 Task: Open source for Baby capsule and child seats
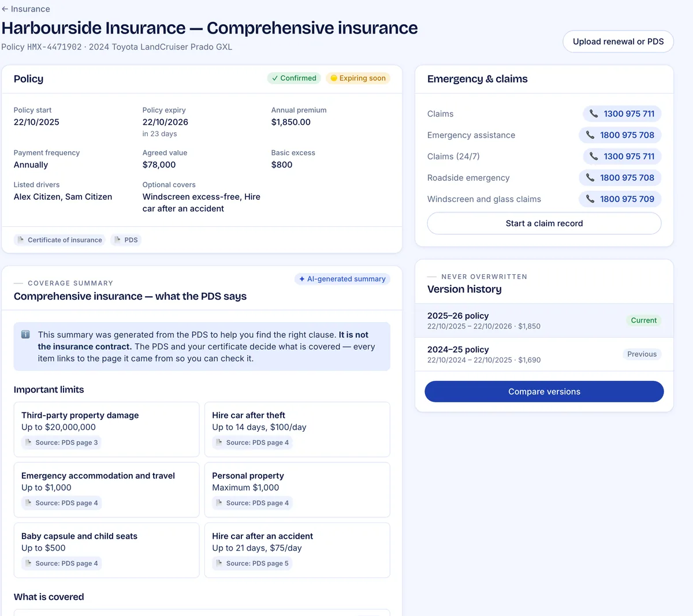61,563
